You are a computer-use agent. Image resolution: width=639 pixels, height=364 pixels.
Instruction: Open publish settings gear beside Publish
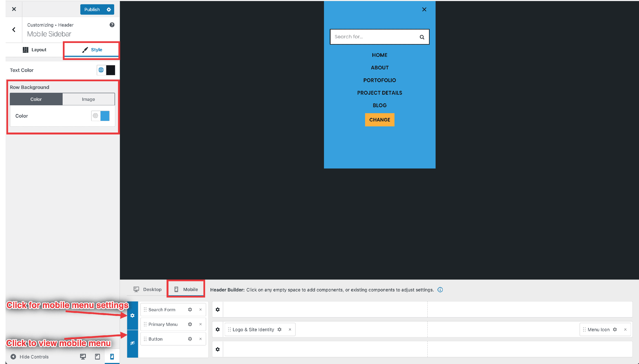click(109, 9)
